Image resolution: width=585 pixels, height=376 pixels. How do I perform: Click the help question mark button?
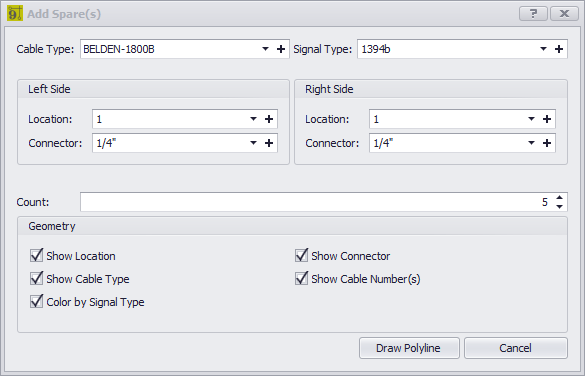(x=533, y=14)
